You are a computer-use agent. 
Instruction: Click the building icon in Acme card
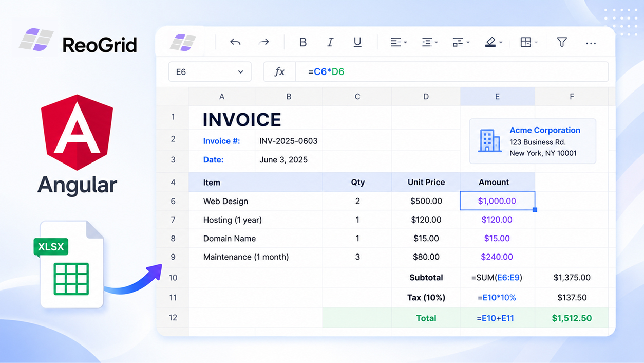click(x=489, y=141)
